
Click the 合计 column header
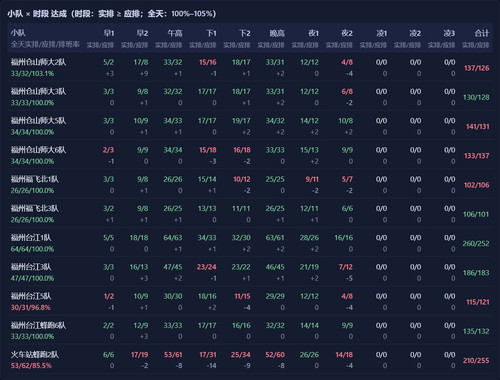point(482,33)
